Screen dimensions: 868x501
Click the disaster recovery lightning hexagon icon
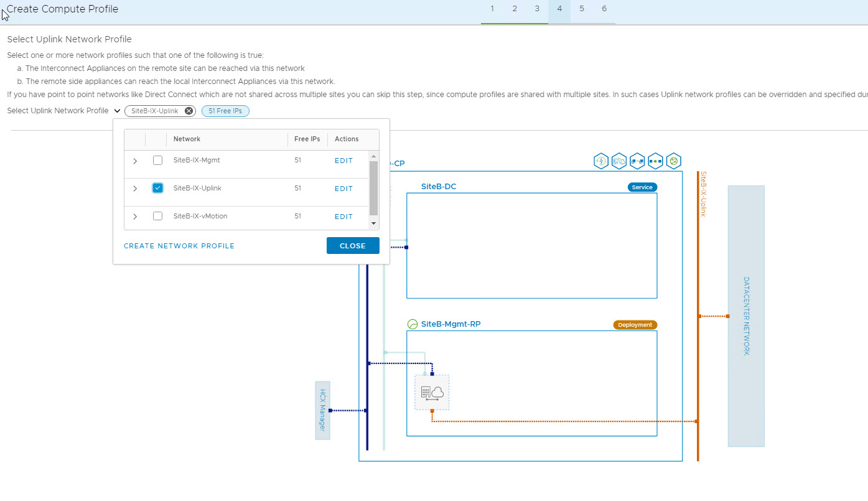click(x=601, y=161)
